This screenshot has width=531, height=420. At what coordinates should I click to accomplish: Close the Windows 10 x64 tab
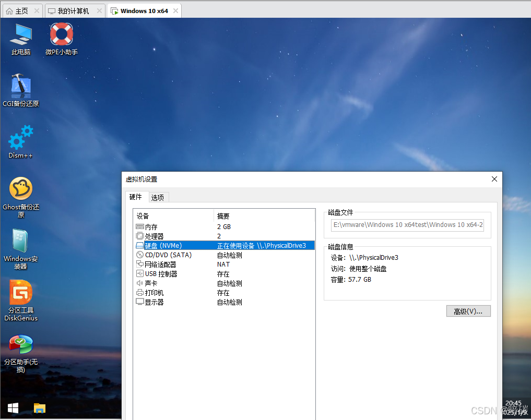point(176,11)
